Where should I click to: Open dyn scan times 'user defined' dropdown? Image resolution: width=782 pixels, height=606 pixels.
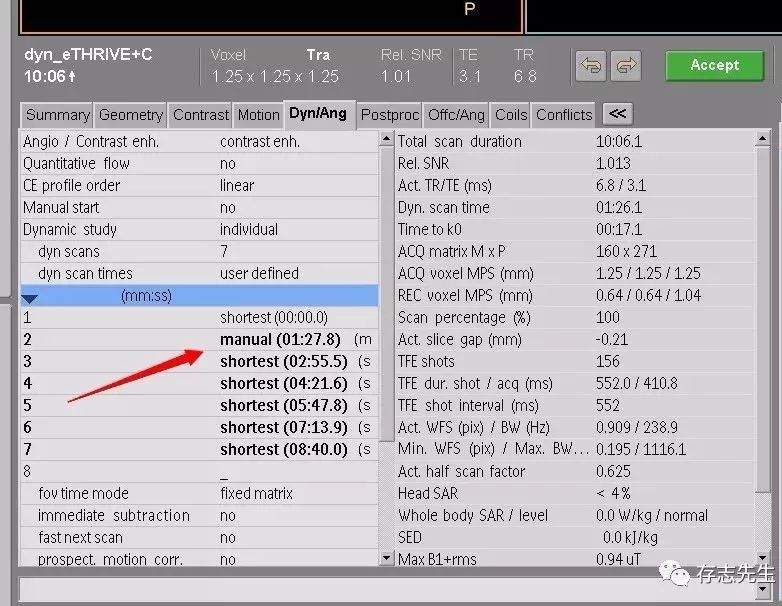pyautogui.click(x=258, y=273)
